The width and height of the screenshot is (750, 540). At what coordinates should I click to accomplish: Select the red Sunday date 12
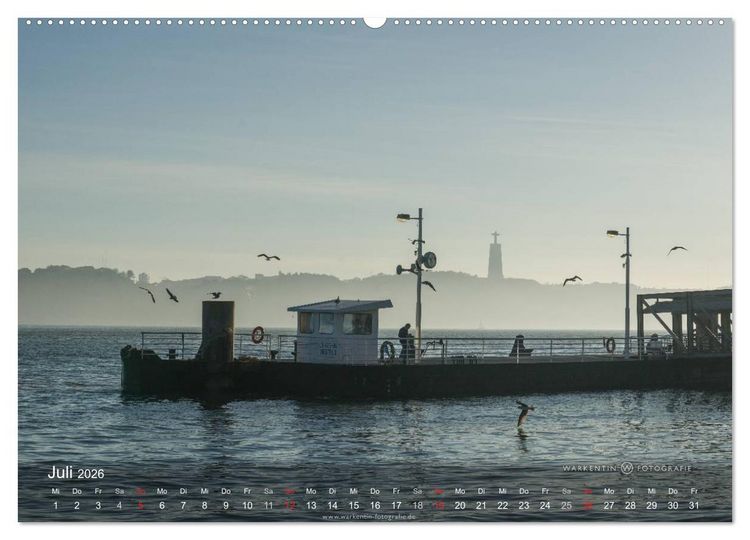[290, 505]
